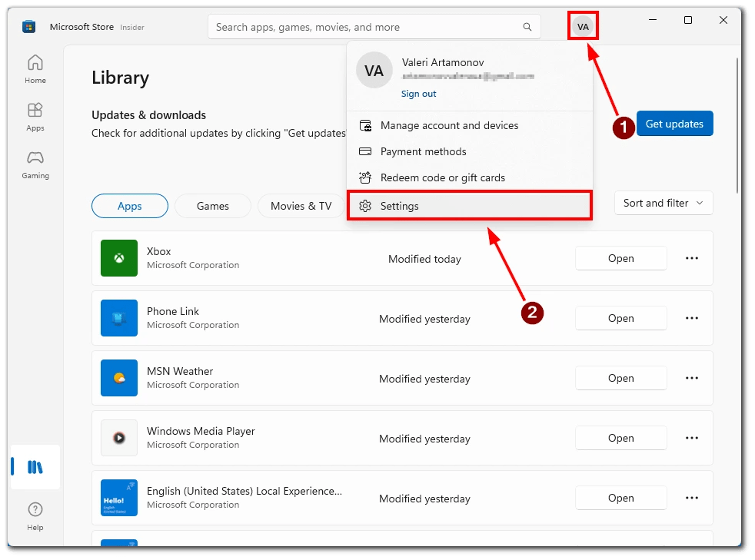The image size is (755, 560).
Task: Open Manage account and devices
Action: click(x=448, y=125)
